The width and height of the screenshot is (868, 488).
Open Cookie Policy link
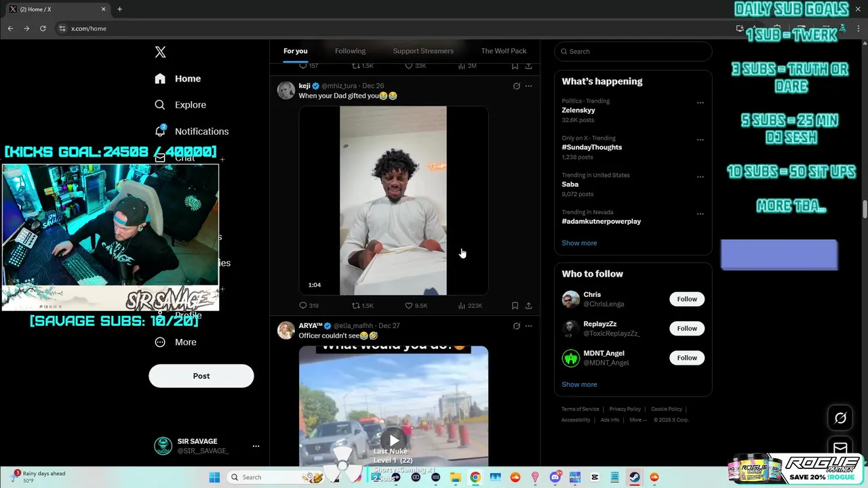667,409
